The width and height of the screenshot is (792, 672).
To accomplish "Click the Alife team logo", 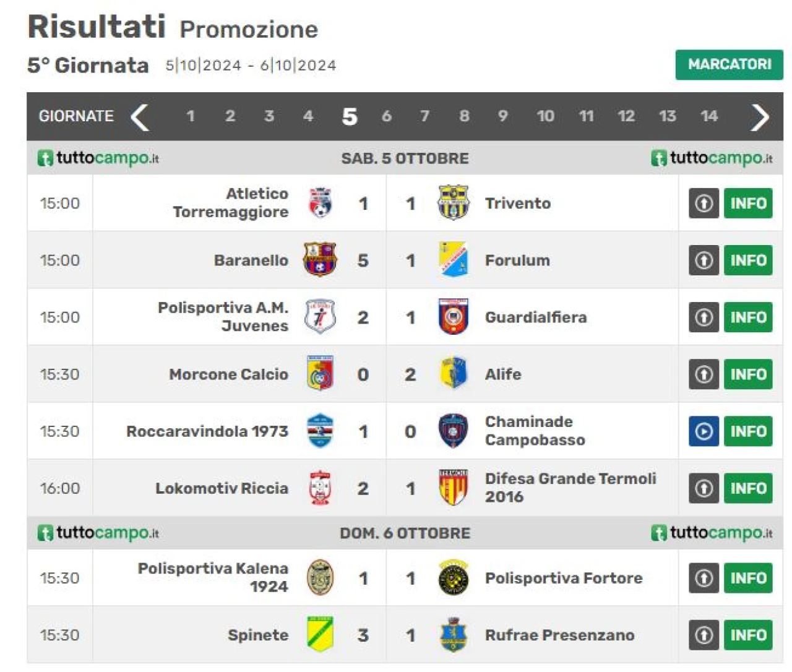I will pos(453,374).
